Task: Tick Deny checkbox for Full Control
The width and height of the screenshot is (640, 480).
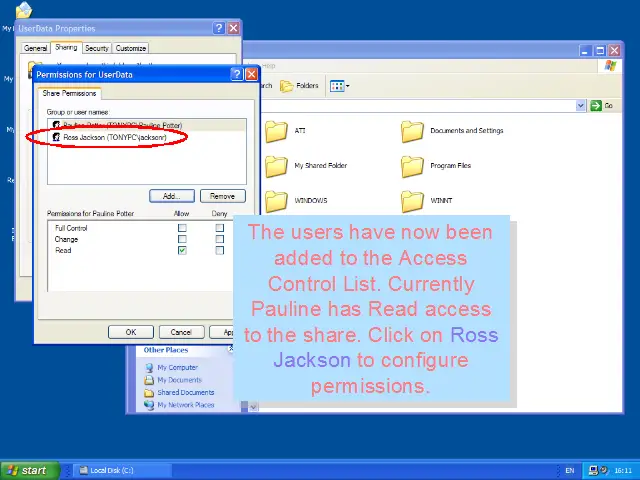Action: pyautogui.click(x=220, y=228)
